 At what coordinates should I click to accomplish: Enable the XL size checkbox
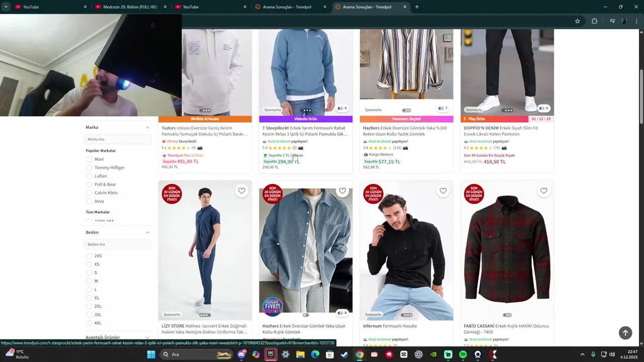(x=89, y=298)
